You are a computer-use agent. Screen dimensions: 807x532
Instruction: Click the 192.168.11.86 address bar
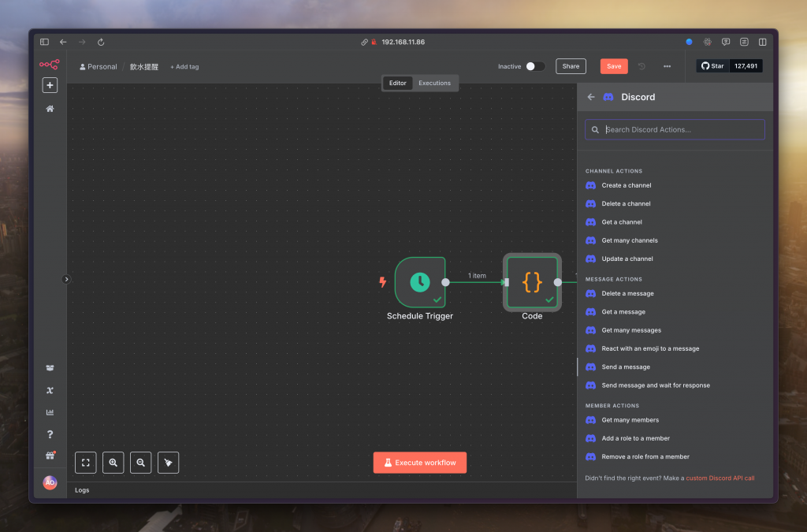403,43
